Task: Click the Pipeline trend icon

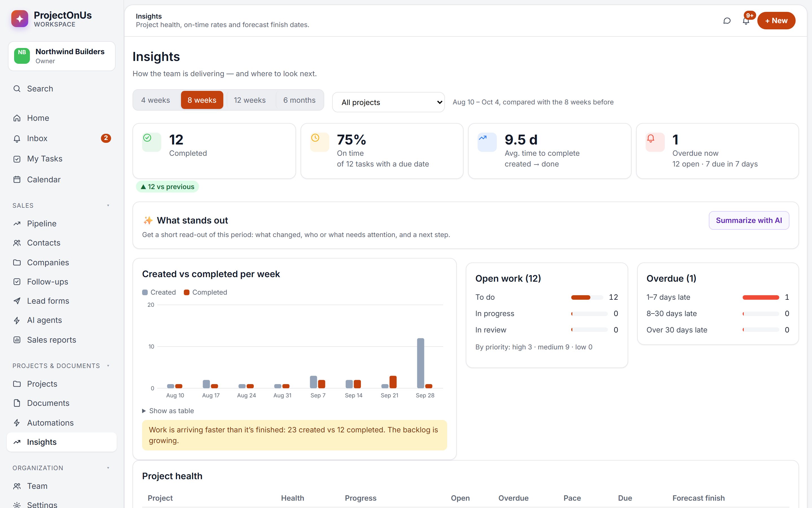Action: click(x=17, y=224)
